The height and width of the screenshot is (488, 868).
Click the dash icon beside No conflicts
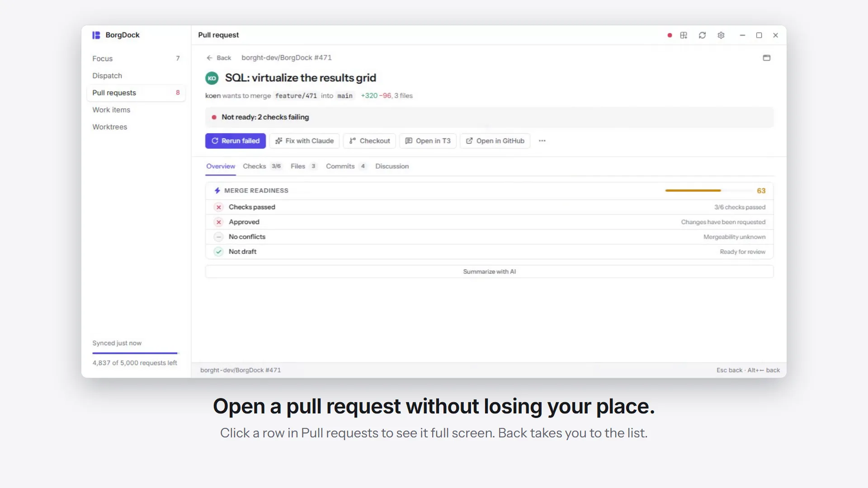pos(219,237)
